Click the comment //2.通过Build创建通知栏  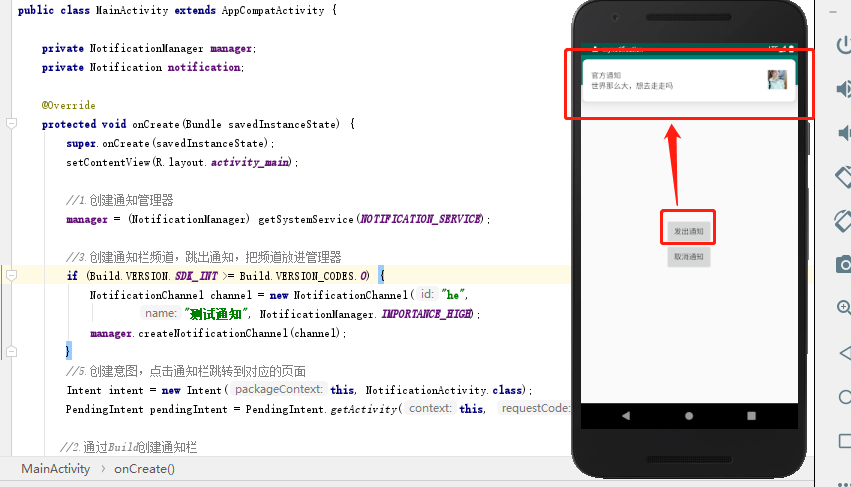[129, 447]
